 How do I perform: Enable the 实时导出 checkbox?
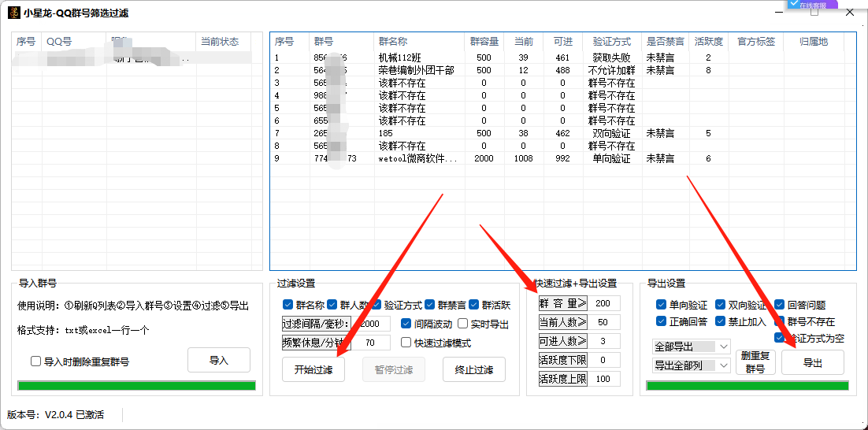[462, 324]
